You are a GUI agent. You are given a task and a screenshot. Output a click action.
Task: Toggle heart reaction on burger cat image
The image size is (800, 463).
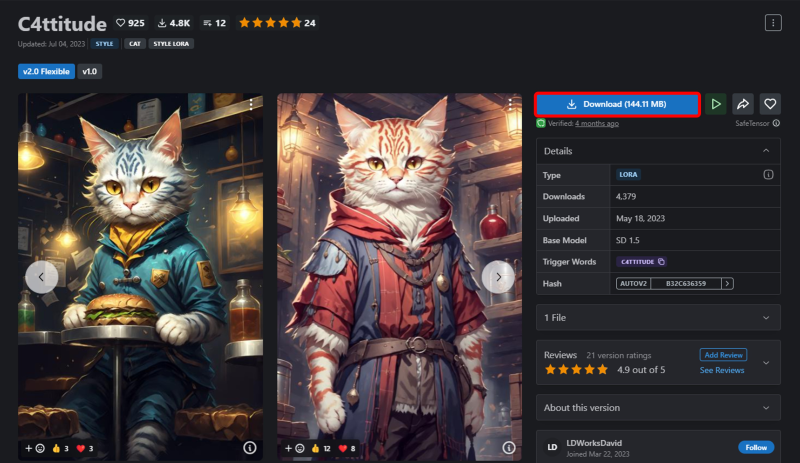[x=85, y=448]
